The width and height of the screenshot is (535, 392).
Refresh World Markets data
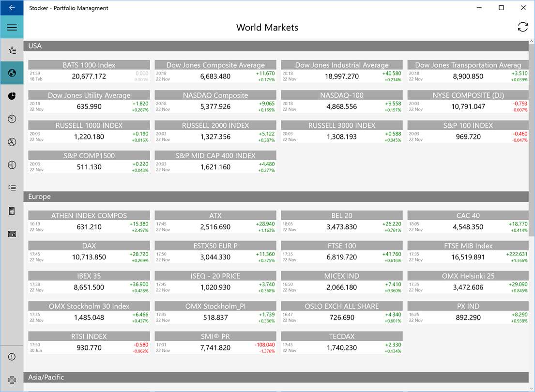(x=522, y=27)
